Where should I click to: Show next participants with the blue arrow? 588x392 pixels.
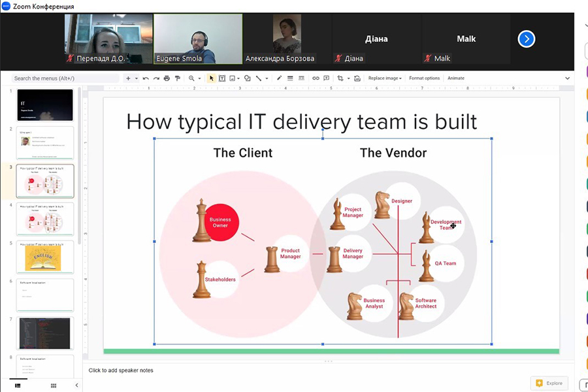[x=526, y=39]
